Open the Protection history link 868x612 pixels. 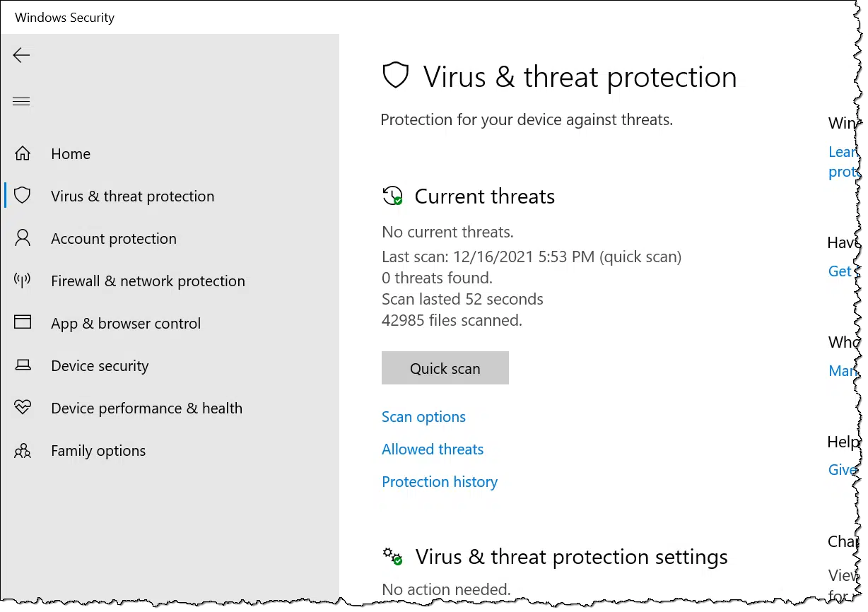click(x=440, y=482)
